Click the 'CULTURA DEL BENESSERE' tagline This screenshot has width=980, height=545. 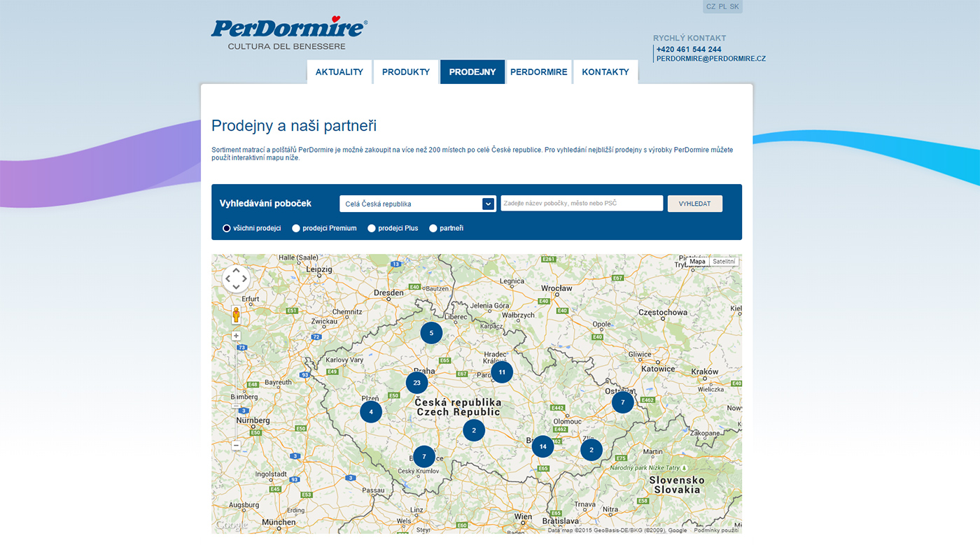[x=286, y=46]
